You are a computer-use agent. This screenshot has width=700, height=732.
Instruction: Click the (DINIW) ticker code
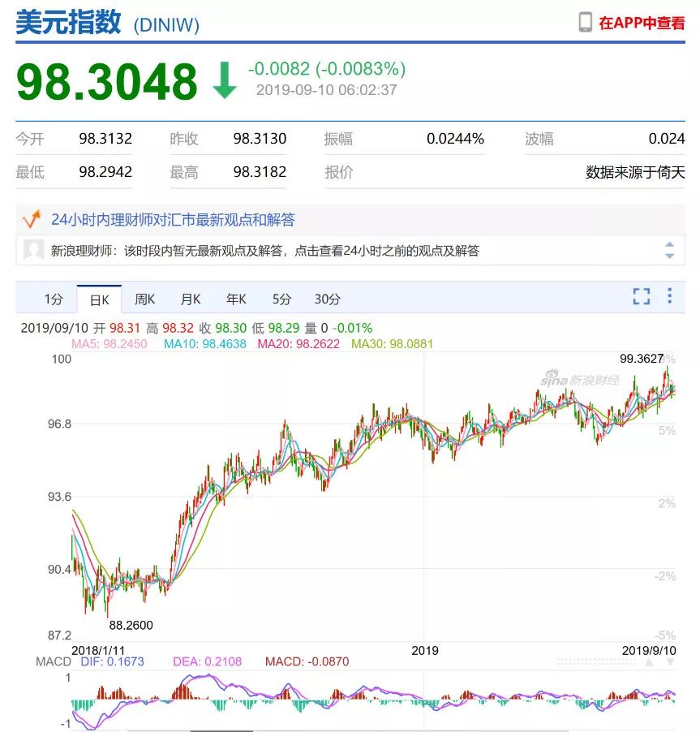pyautogui.click(x=166, y=25)
